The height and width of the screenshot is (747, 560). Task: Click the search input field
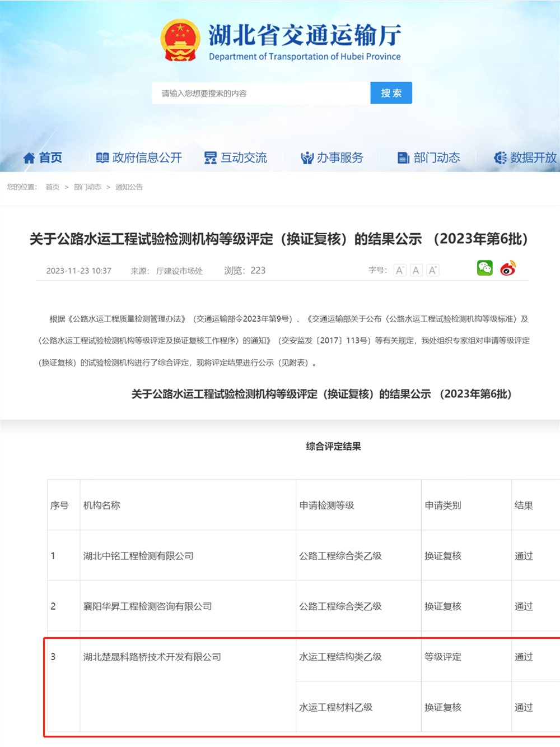[261, 93]
